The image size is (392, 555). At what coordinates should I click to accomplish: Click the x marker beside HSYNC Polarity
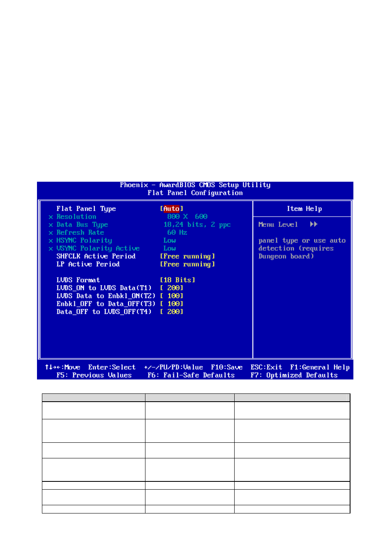tap(51, 240)
